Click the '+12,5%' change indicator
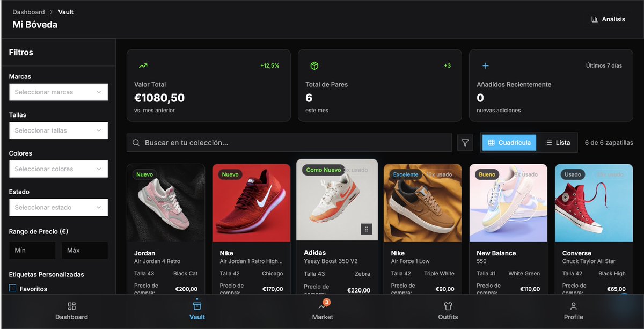 270,65
